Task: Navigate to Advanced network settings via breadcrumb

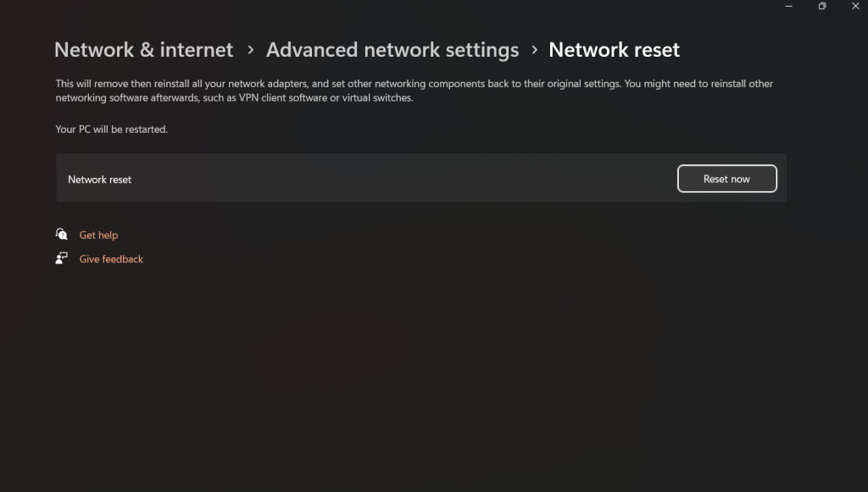Action: 392,50
